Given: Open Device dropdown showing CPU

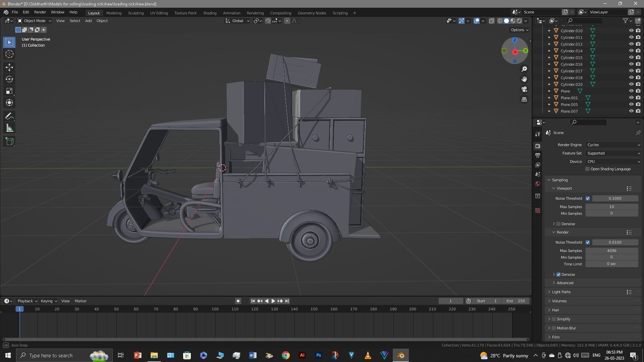Looking at the screenshot, I should click(x=613, y=162).
